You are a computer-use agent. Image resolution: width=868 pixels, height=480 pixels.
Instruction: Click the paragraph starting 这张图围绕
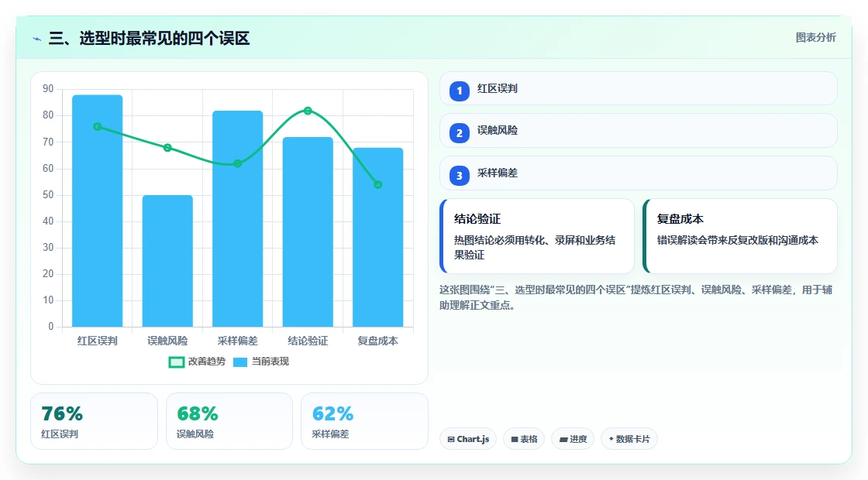(636, 297)
